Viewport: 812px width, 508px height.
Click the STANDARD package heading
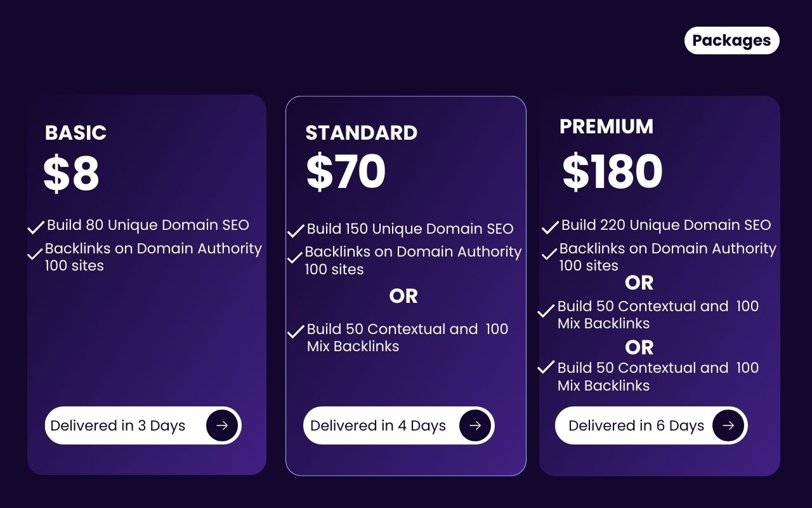[361, 133]
